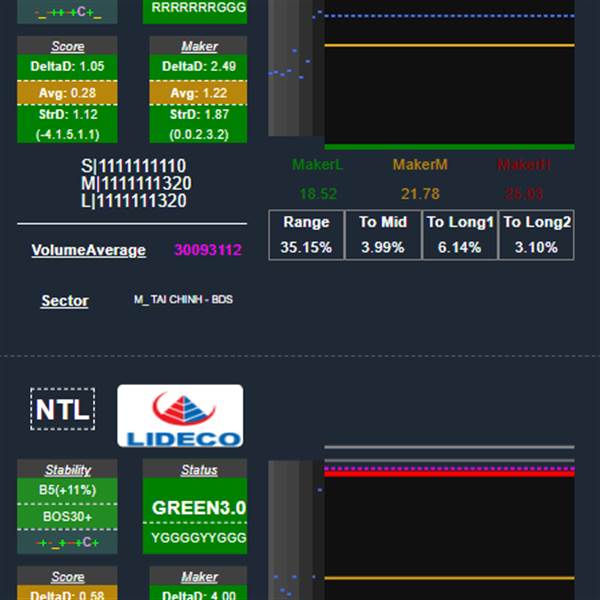The image size is (600, 600).
Task: Click the (0.0.2.3.2) maker breakdown
Action: click(199, 134)
